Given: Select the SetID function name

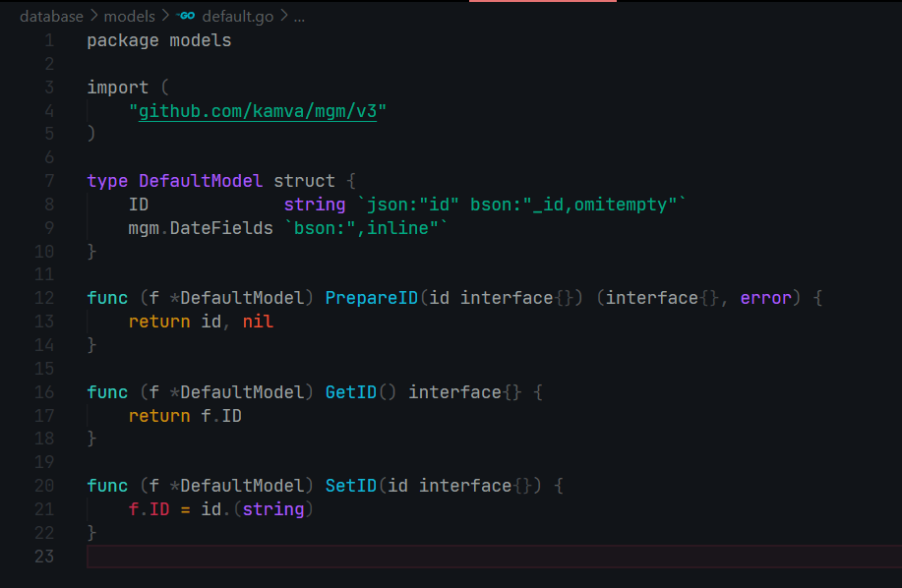Looking at the screenshot, I should (350, 485).
